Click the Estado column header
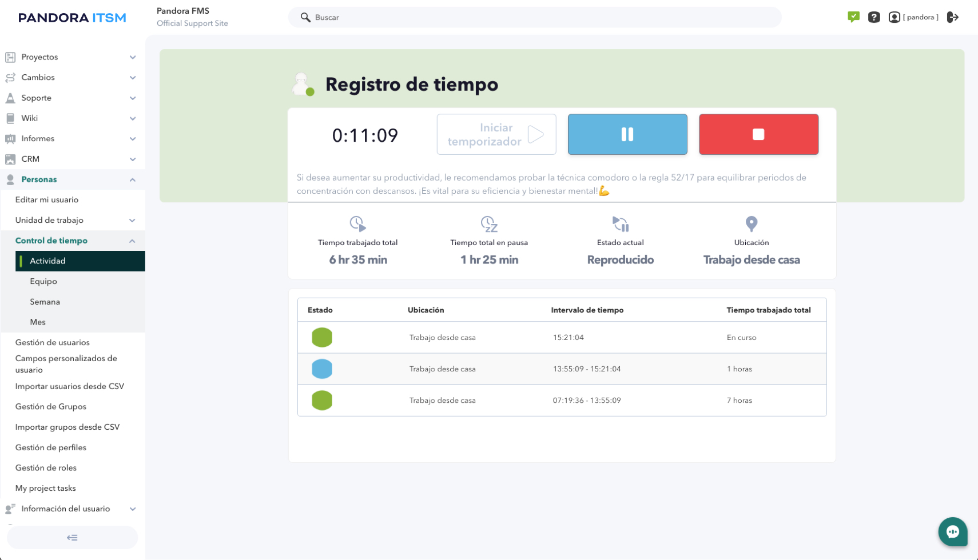 (320, 310)
